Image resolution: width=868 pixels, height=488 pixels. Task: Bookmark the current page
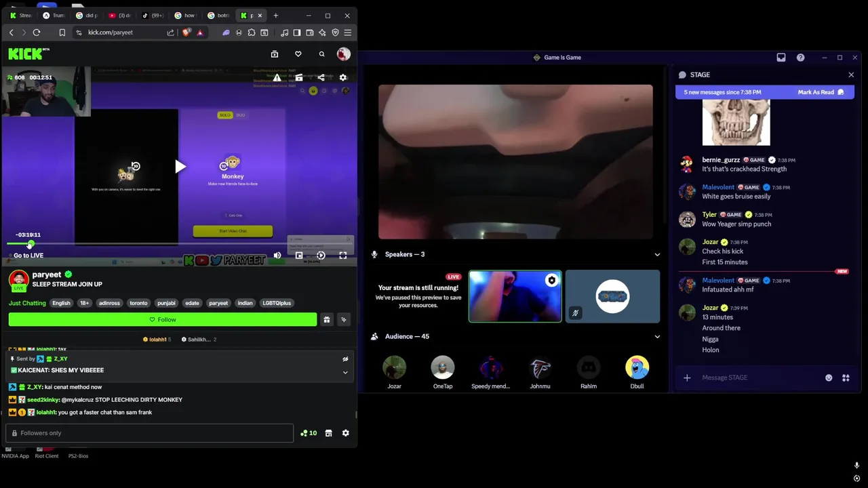(62, 33)
